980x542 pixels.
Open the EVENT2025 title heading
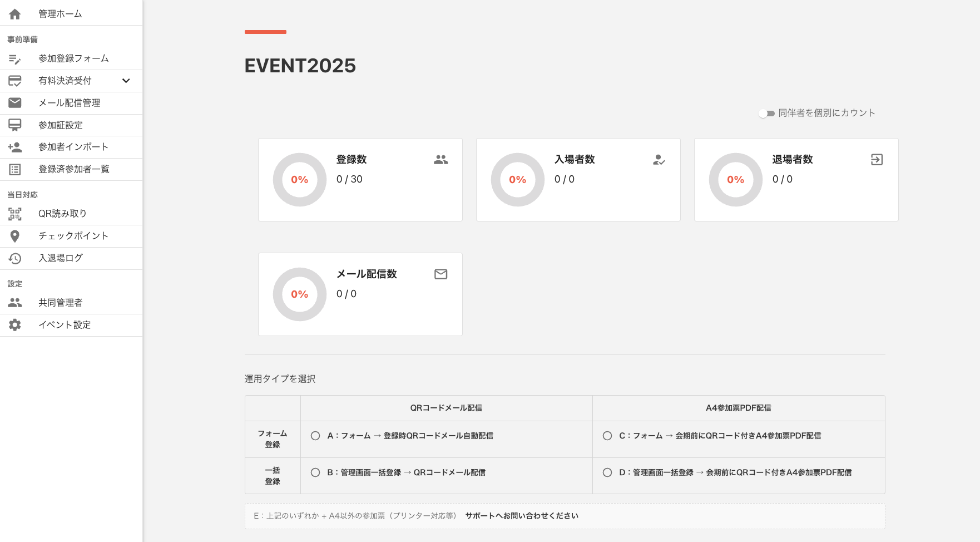pyautogui.click(x=300, y=66)
